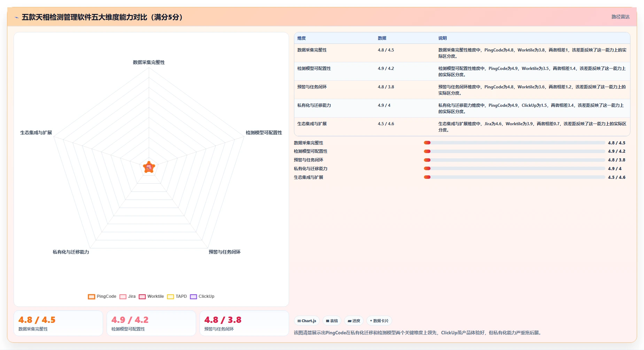Viewport: 644px width, 350px height.
Task: Click table cell 检测模型可配置性 in 维度 column
Action: click(314, 69)
